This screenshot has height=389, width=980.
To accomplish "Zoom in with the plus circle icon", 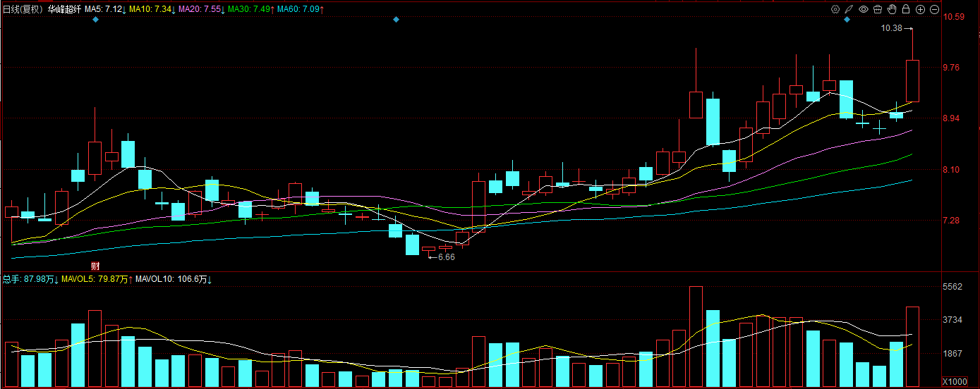I will pyautogui.click(x=920, y=9).
